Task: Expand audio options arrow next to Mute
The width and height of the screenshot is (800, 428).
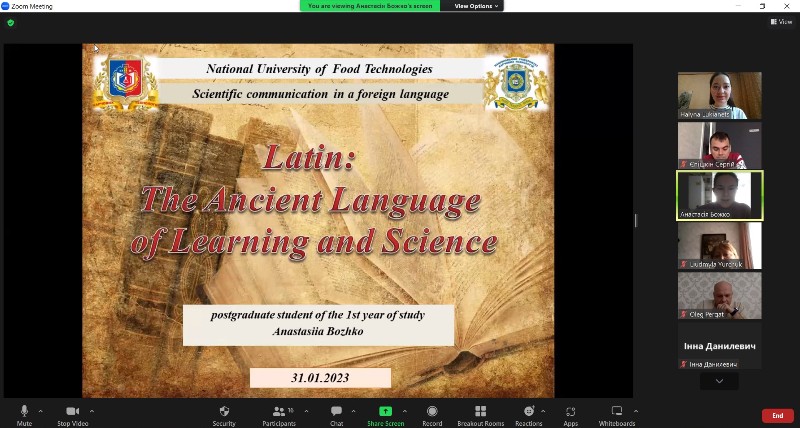Action: click(x=40, y=410)
